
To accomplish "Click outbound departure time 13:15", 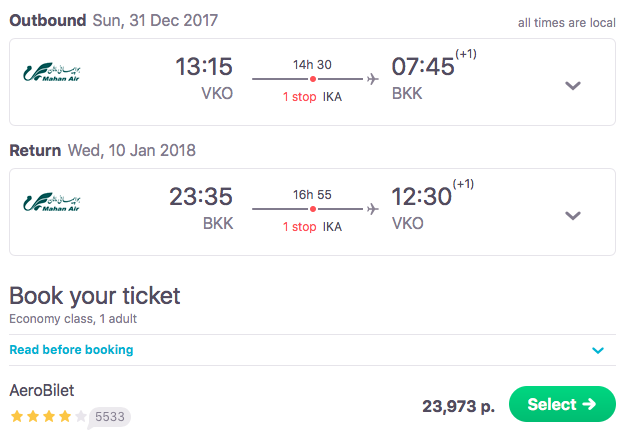I will point(203,67).
